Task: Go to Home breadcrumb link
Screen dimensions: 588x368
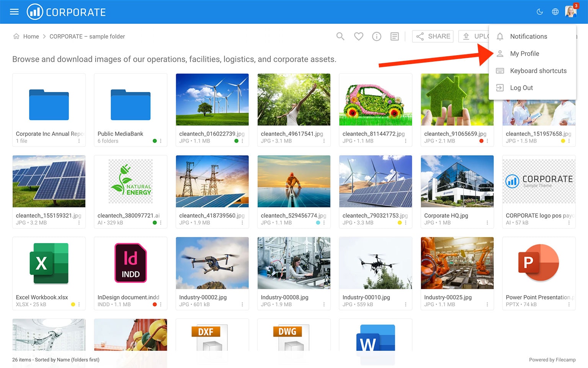Action: [31, 36]
